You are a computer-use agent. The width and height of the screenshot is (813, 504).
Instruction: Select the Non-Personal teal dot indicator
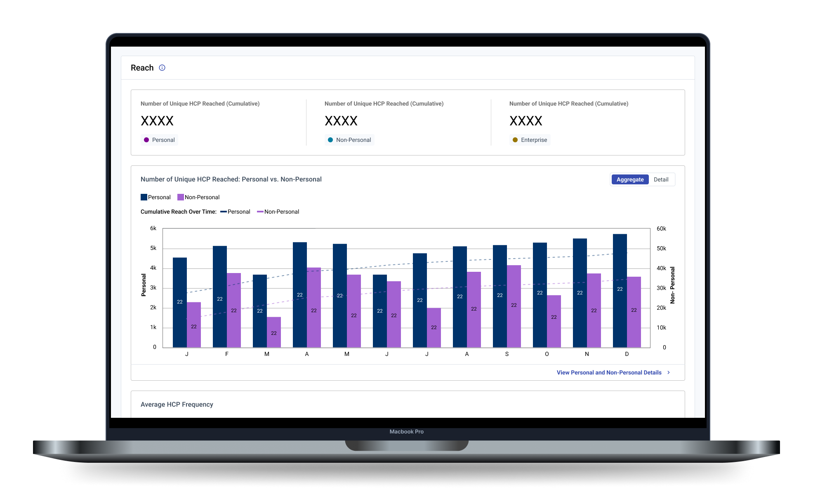pos(330,140)
